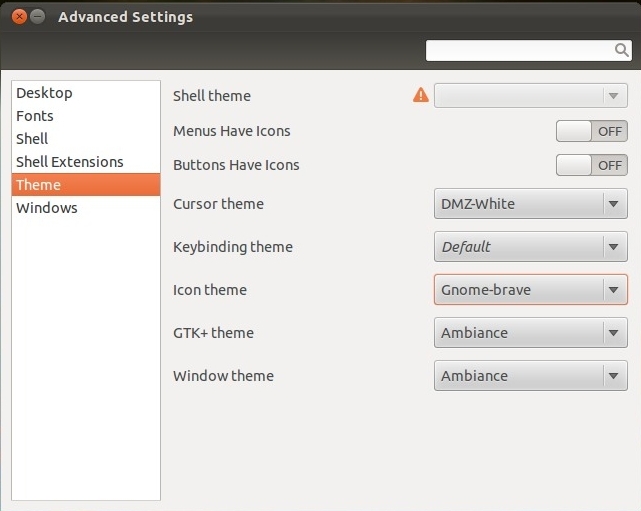Open the Window theme Ambiance dropdown

[x=531, y=375]
